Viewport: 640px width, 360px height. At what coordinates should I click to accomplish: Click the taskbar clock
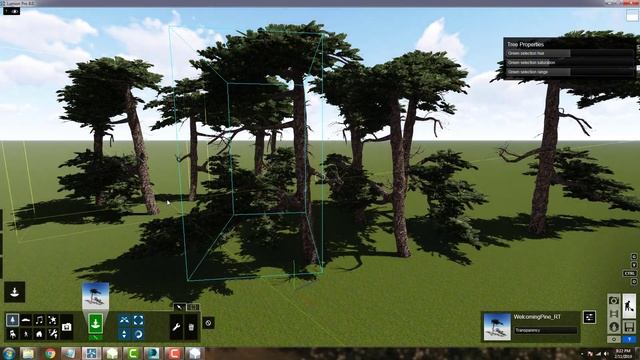623,353
